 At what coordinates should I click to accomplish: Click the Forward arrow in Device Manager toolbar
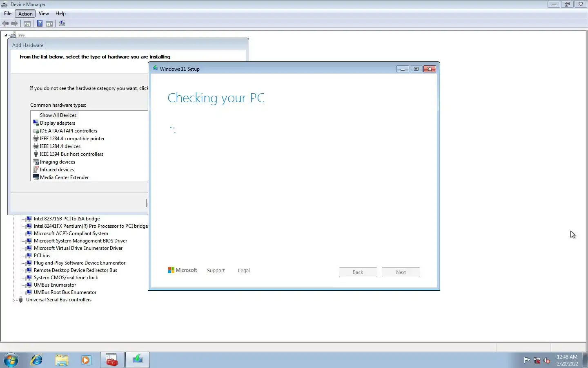tap(15, 24)
